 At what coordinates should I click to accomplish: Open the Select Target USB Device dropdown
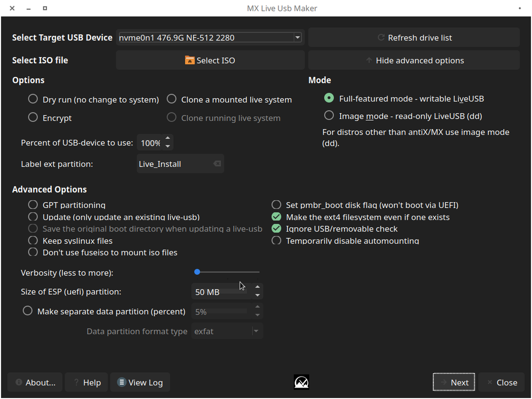pyautogui.click(x=210, y=37)
